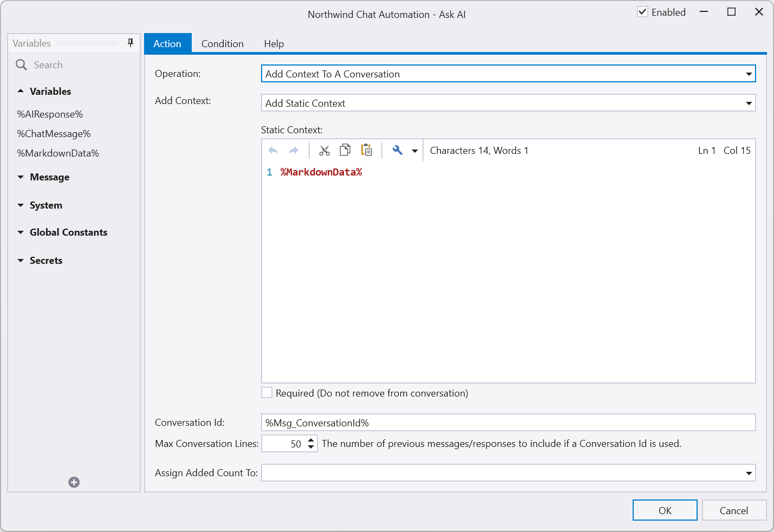Click the Undo arrow in editor toolbar
The height and width of the screenshot is (532, 774).
[273, 151]
